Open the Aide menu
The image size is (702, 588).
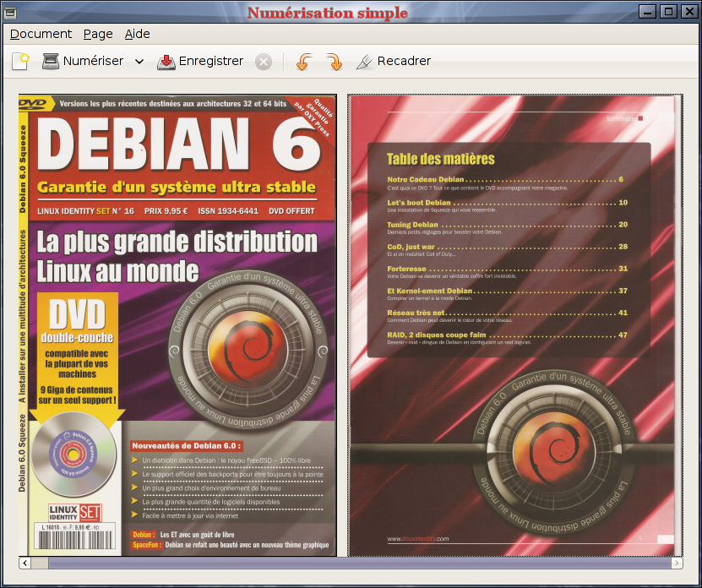[x=137, y=34]
